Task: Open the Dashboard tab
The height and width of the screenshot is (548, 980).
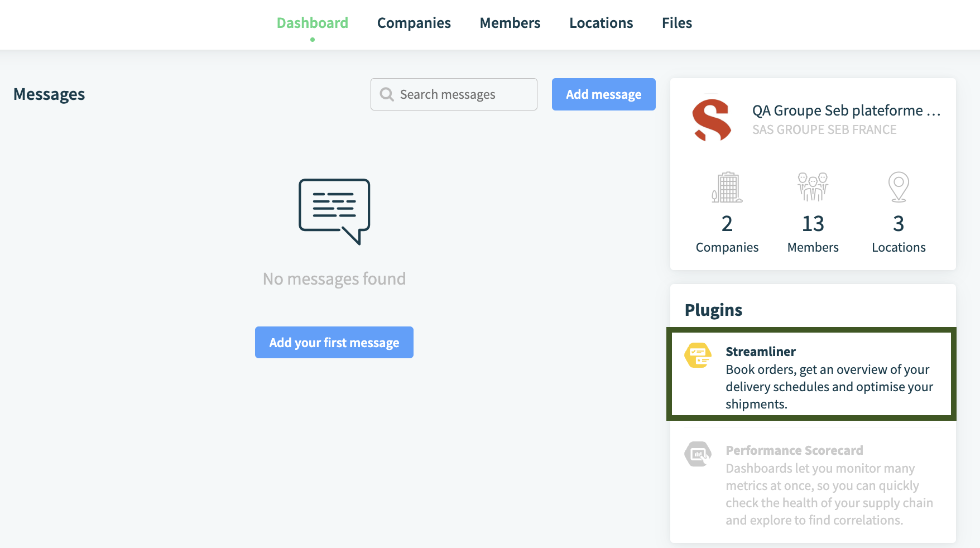Action: coord(313,23)
